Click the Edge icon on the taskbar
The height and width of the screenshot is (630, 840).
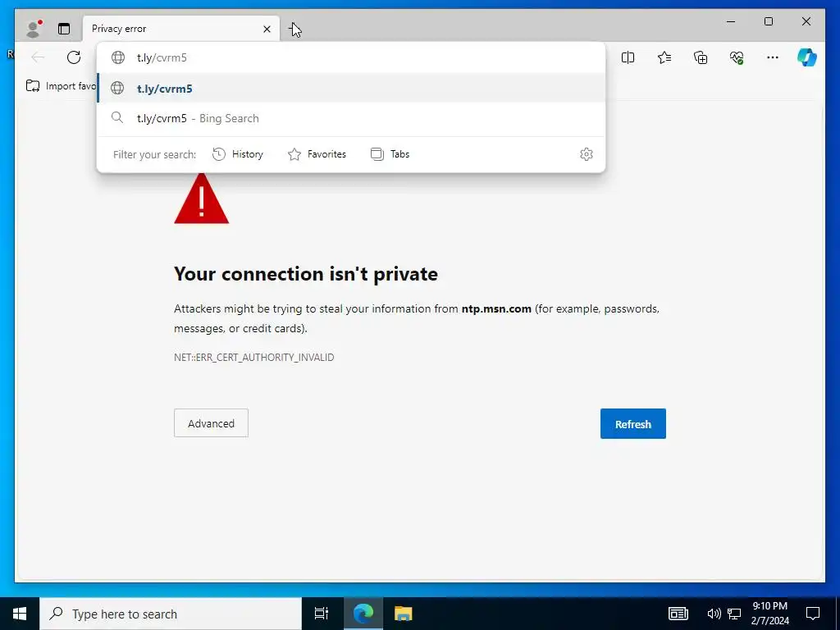[363, 614]
